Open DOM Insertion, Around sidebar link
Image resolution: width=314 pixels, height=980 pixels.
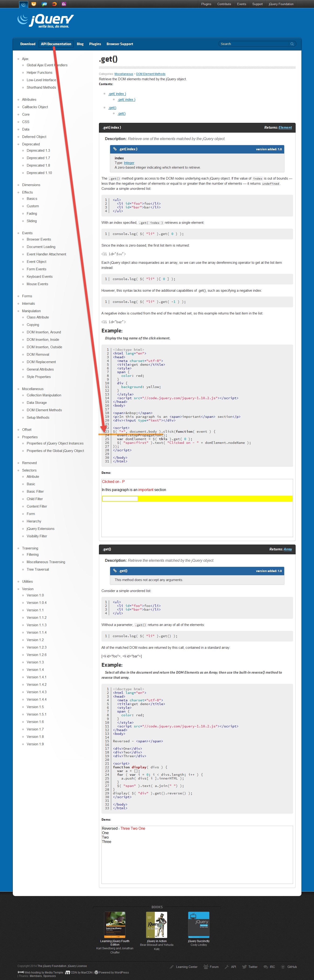pos(44,332)
